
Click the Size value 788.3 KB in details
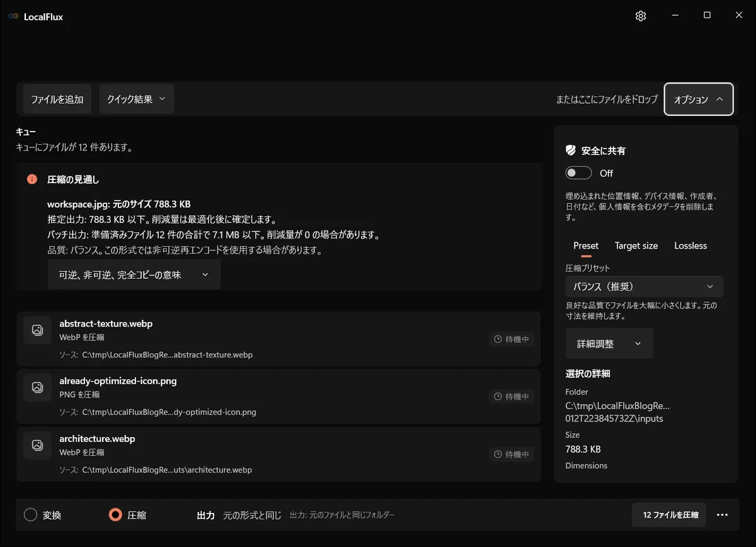point(583,449)
